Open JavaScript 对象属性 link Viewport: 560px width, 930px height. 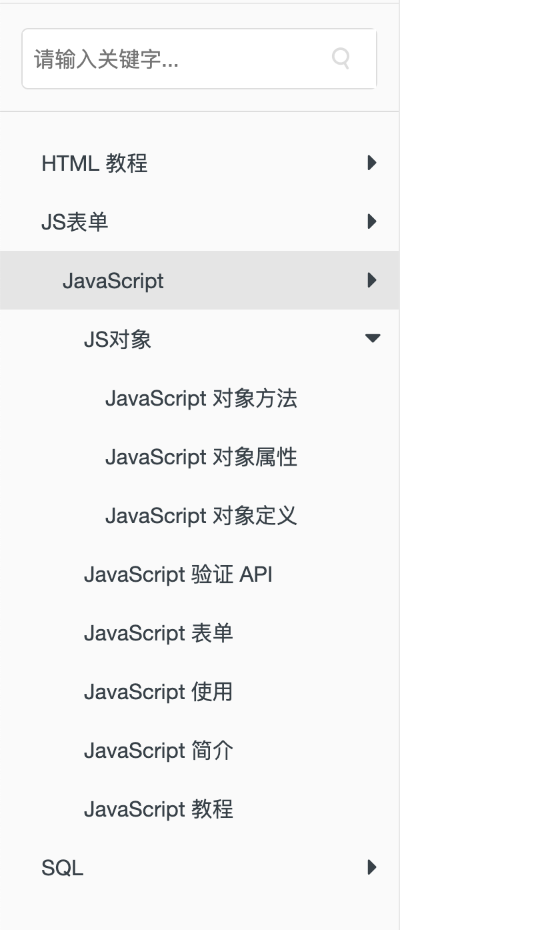[x=201, y=457]
